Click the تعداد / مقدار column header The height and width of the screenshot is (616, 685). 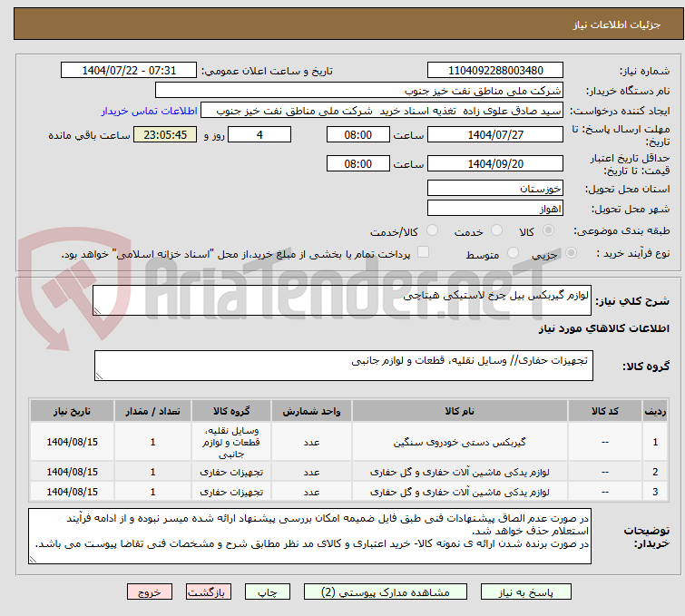click(152, 411)
